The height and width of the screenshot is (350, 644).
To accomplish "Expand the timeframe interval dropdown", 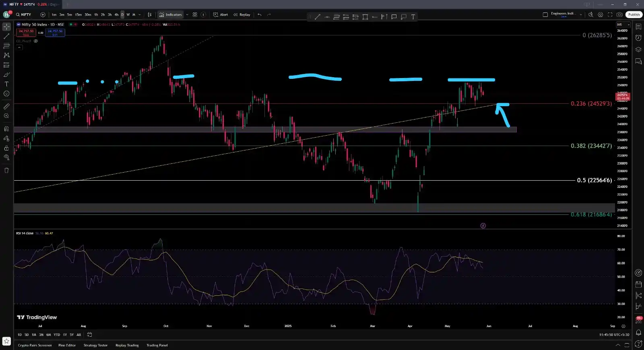I will (140, 14).
